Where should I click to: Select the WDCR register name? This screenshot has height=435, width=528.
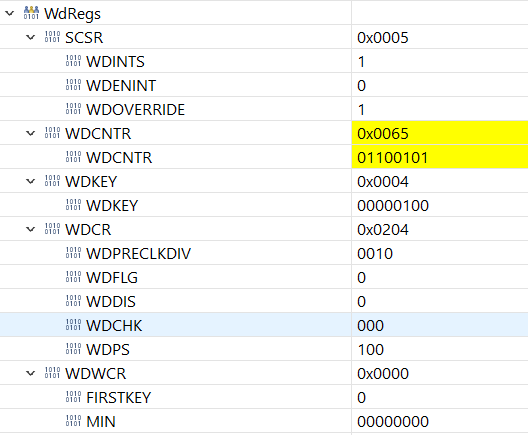88,230
